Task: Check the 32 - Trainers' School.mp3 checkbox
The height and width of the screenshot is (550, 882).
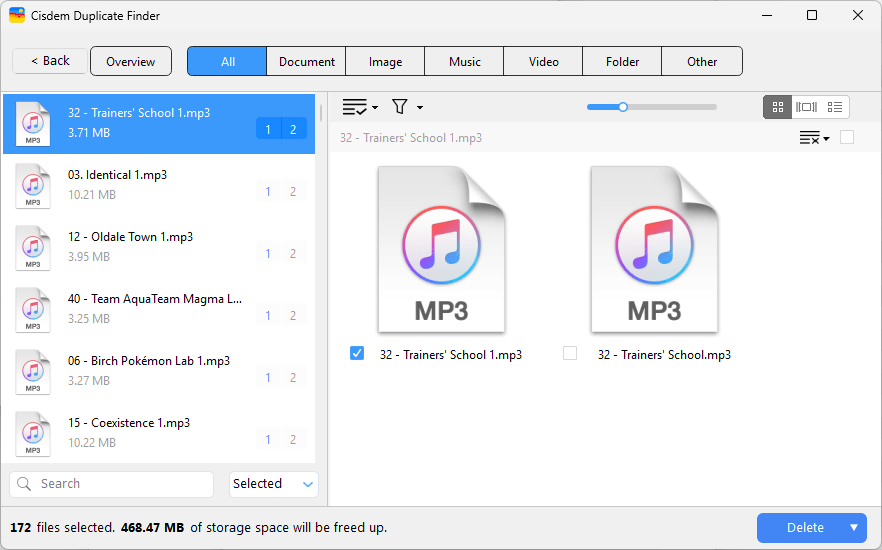Action: point(570,353)
